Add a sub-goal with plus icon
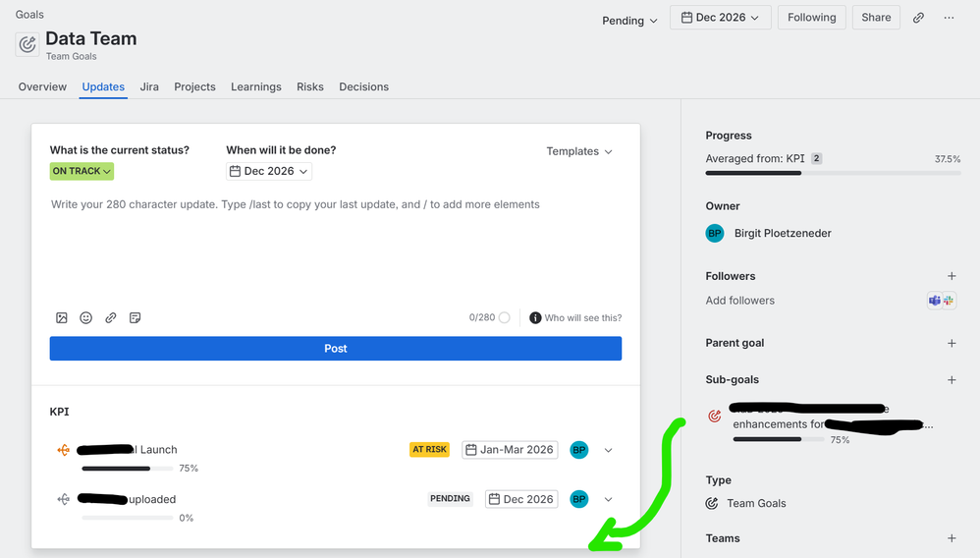The image size is (980, 558). tap(952, 380)
